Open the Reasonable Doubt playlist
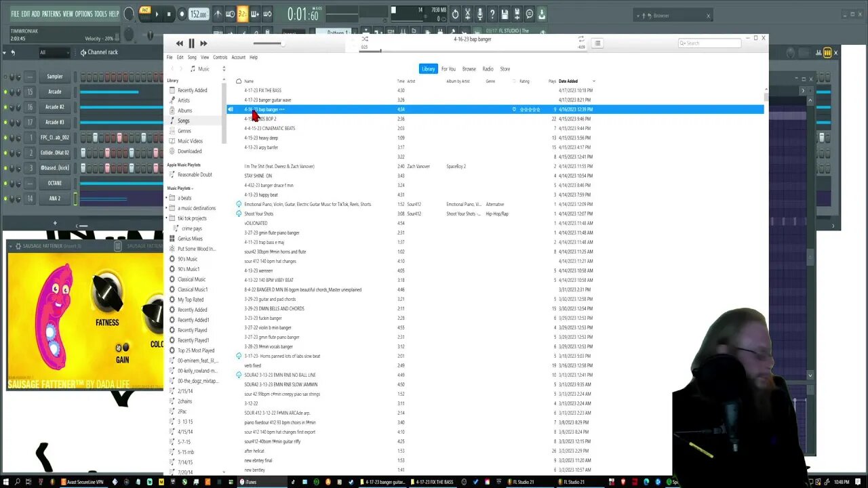 pyautogui.click(x=195, y=175)
